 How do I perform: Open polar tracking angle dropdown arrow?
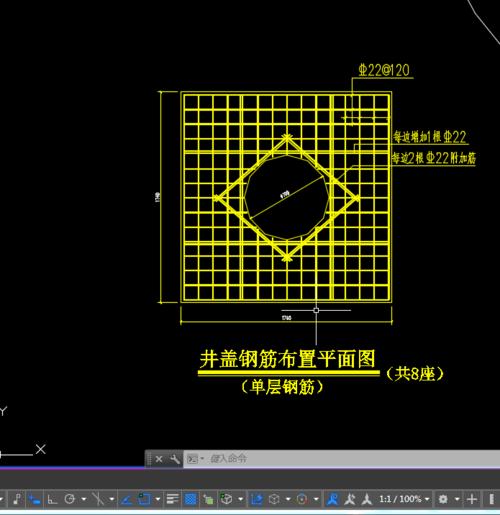pos(84,499)
